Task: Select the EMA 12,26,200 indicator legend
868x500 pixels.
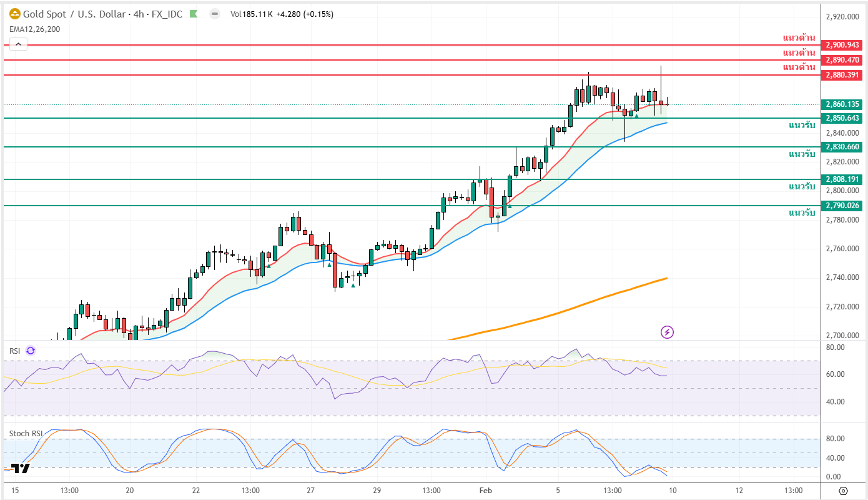Action: coord(34,29)
